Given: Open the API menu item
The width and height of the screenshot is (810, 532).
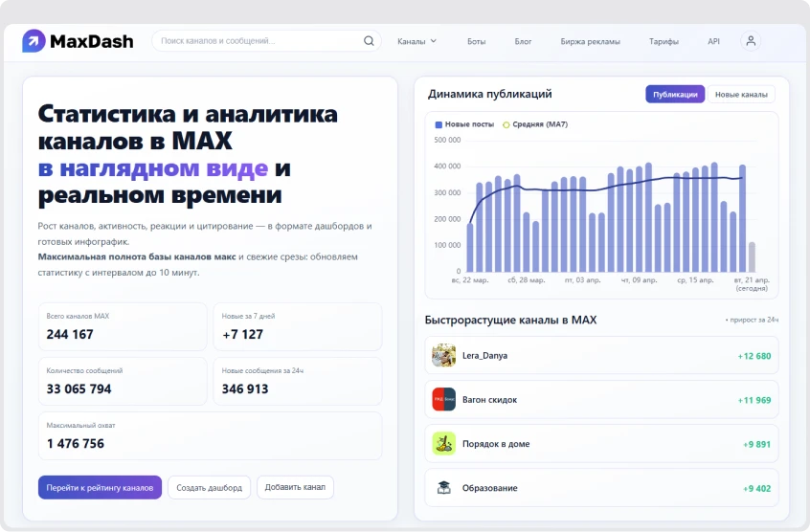Looking at the screenshot, I should pyautogui.click(x=713, y=41).
